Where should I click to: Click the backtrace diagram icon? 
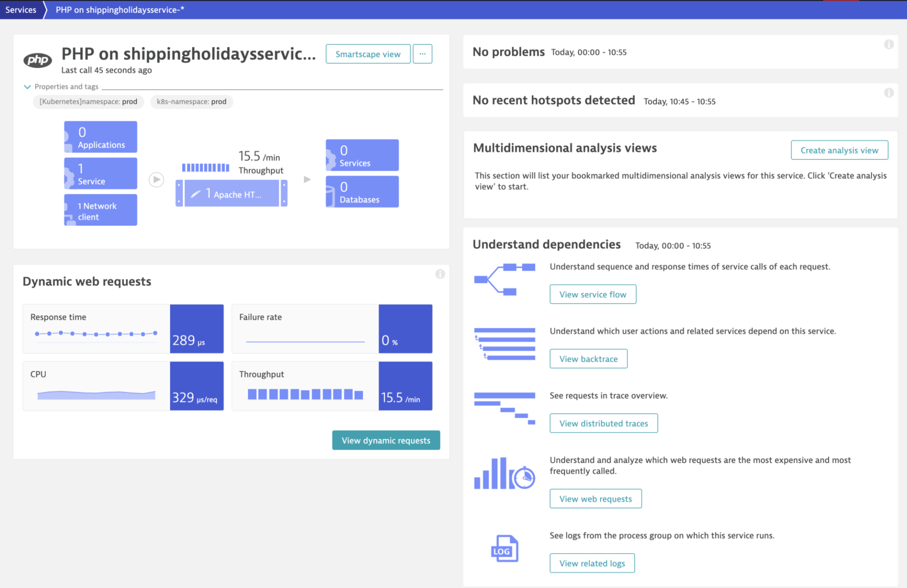505,344
